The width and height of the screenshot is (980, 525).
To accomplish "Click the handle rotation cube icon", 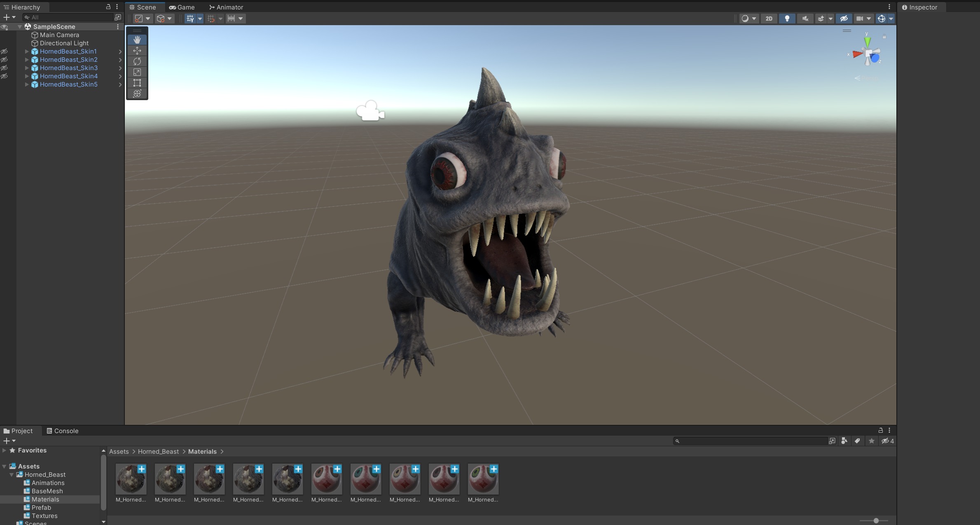I will click(x=161, y=19).
